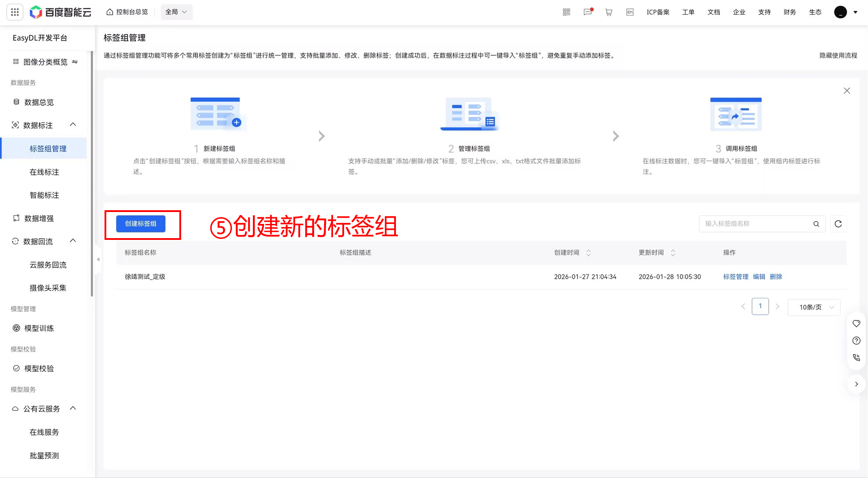
Task: Click the language switch En icon
Action: point(630,12)
